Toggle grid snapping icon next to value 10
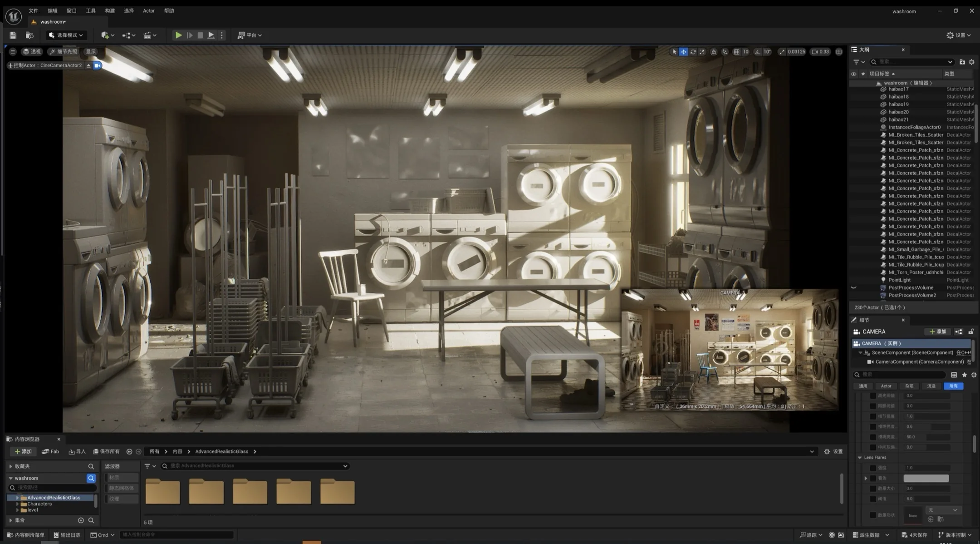980x544 pixels. pos(736,52)
